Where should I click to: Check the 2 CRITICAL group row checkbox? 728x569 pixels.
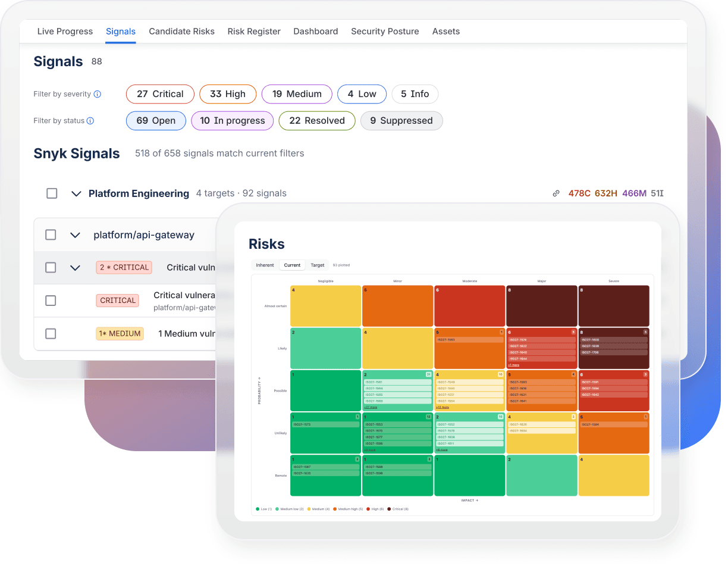pos(51,268)
